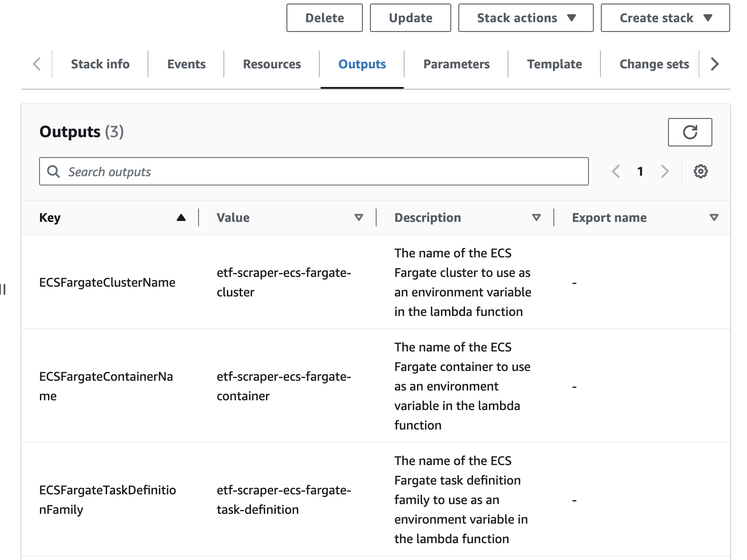Viewport: 747px width, 560px height.
Task: View the Template tab
Action: point(554,64)
